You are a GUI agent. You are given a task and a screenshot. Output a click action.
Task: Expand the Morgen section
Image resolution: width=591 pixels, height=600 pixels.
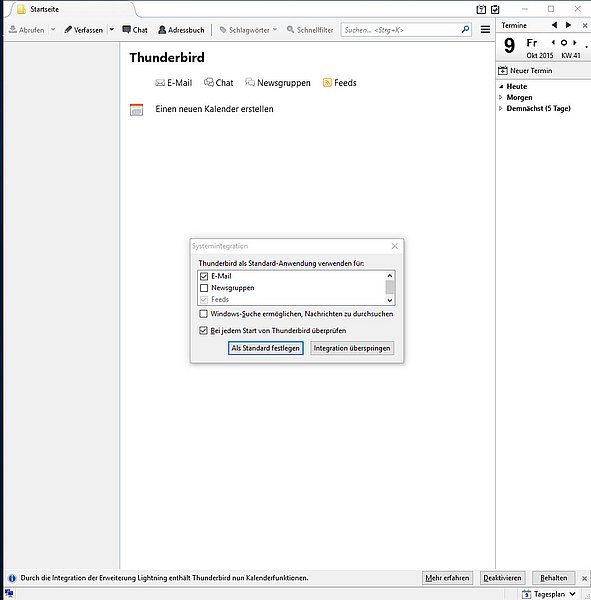coord(501,98)
